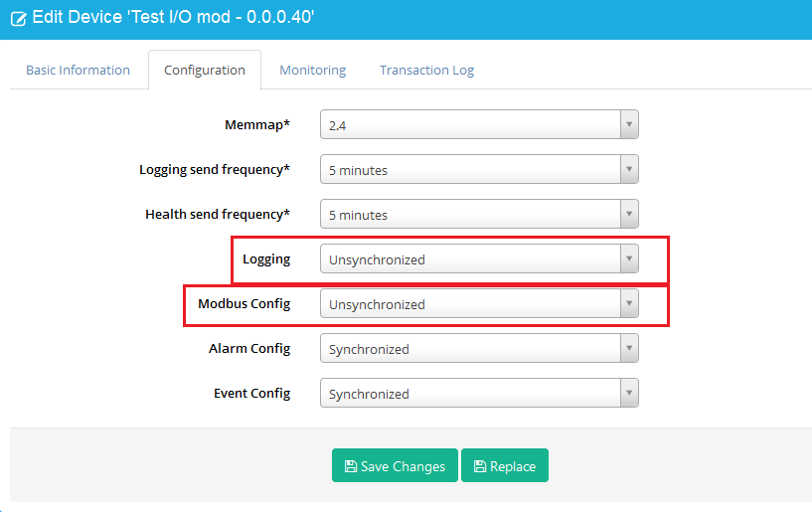Click the edit pencil icon in header
812x512 pixels.
pos(18,19)
